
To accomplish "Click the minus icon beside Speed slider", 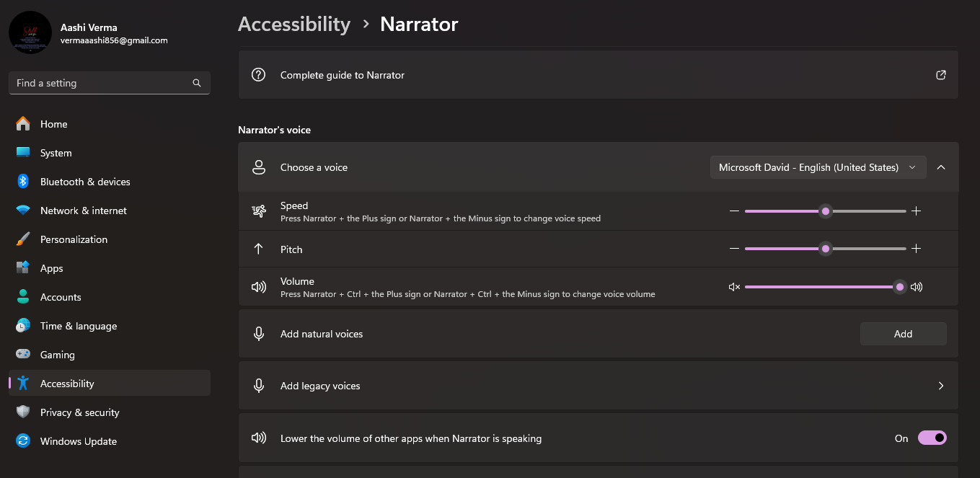I will pos(734,211).
